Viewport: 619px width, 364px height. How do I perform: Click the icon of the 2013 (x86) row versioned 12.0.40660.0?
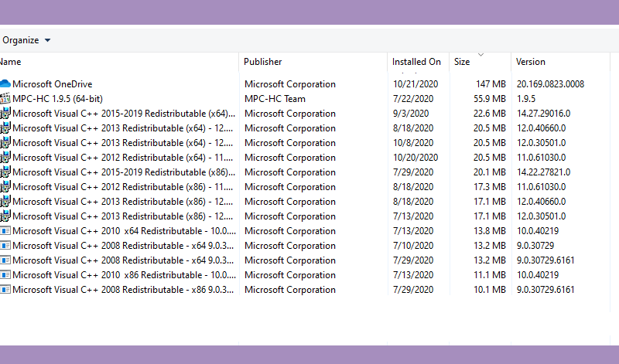5,202
